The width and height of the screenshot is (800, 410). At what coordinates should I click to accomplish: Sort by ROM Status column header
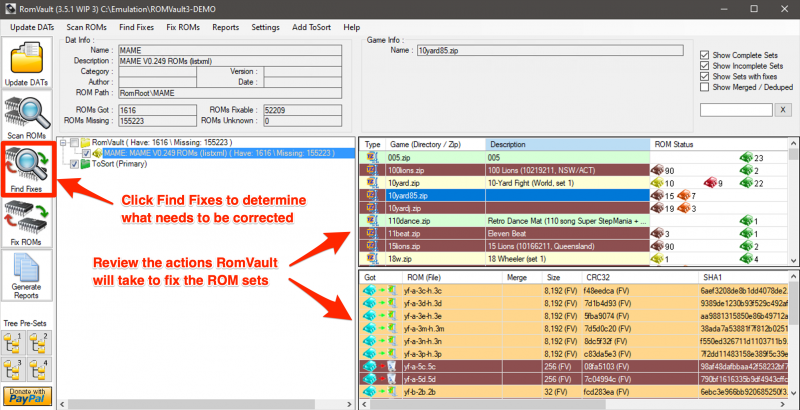coord(719,144)
